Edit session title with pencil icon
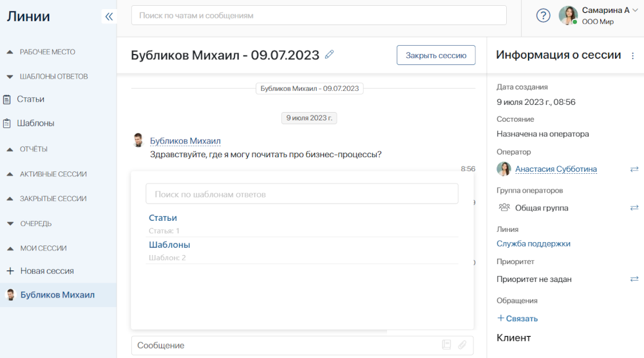 click(x=329, y=54)
